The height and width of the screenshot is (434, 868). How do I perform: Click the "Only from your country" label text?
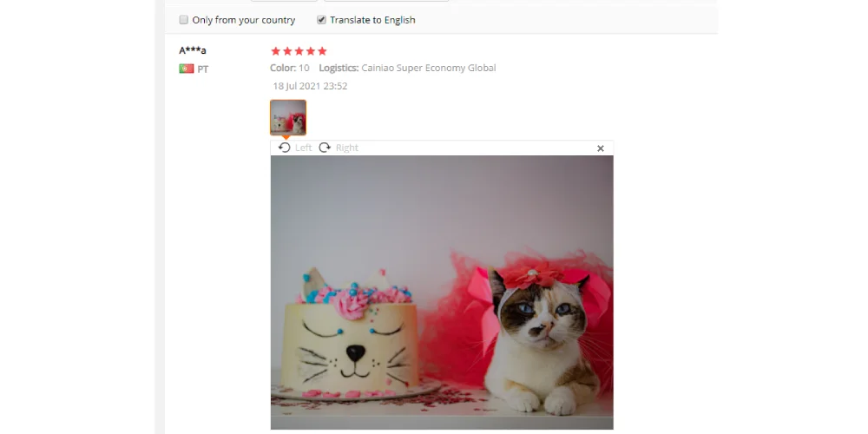click(x=244, y=20)
